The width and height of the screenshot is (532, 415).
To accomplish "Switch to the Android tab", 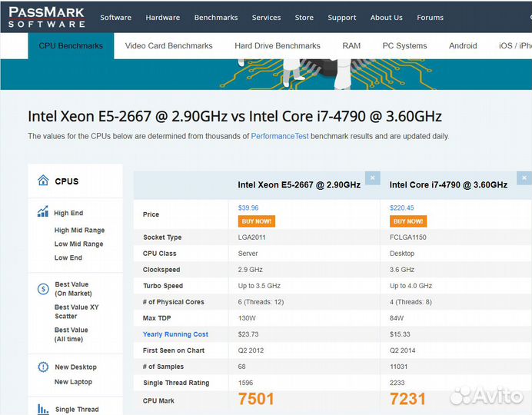I will [x=463, y=46].
